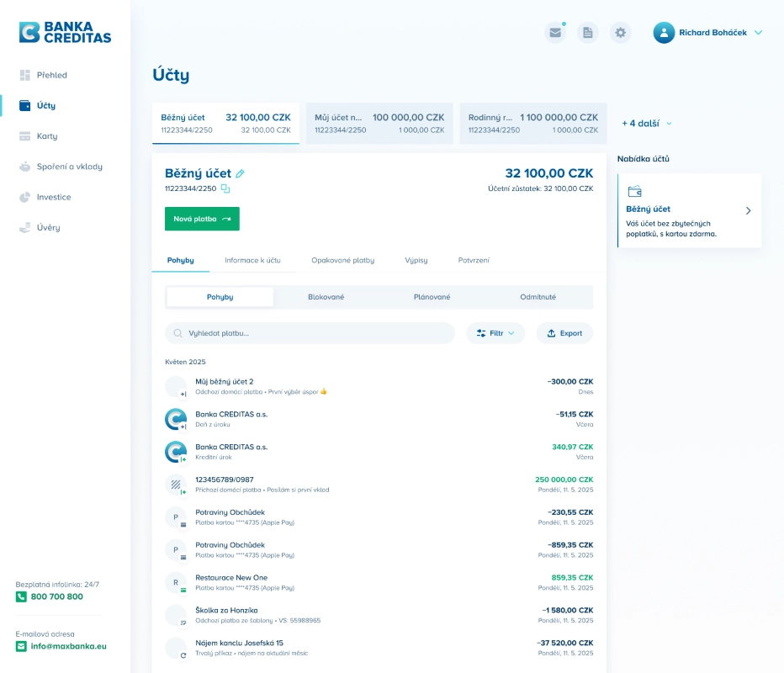
Task: Expand the Filtr dropdown
Action: tap(495, 333)
